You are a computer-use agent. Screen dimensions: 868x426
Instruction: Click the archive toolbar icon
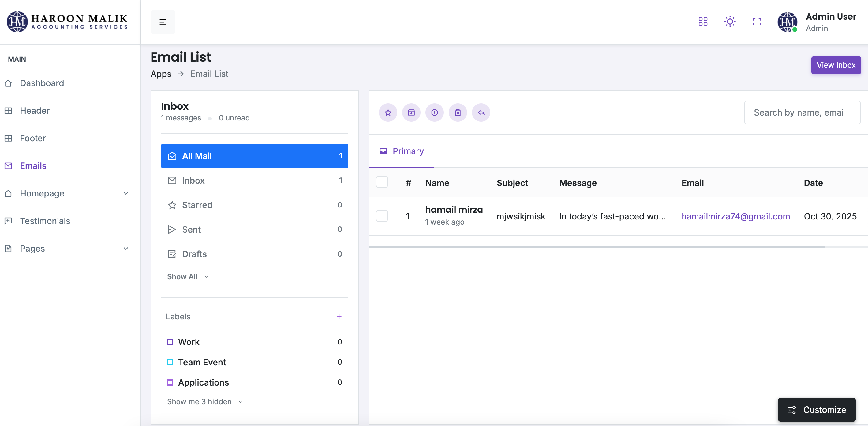411,112
